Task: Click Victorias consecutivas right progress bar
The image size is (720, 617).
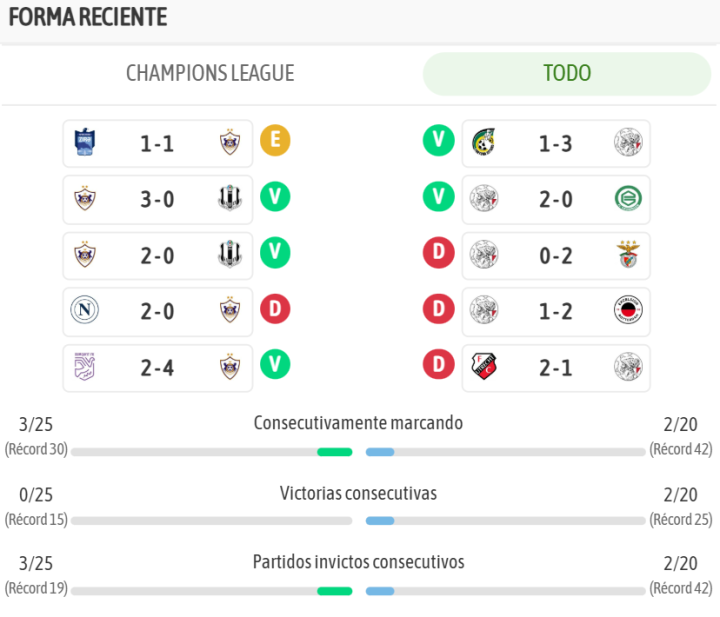Action: tap(505, 521)
